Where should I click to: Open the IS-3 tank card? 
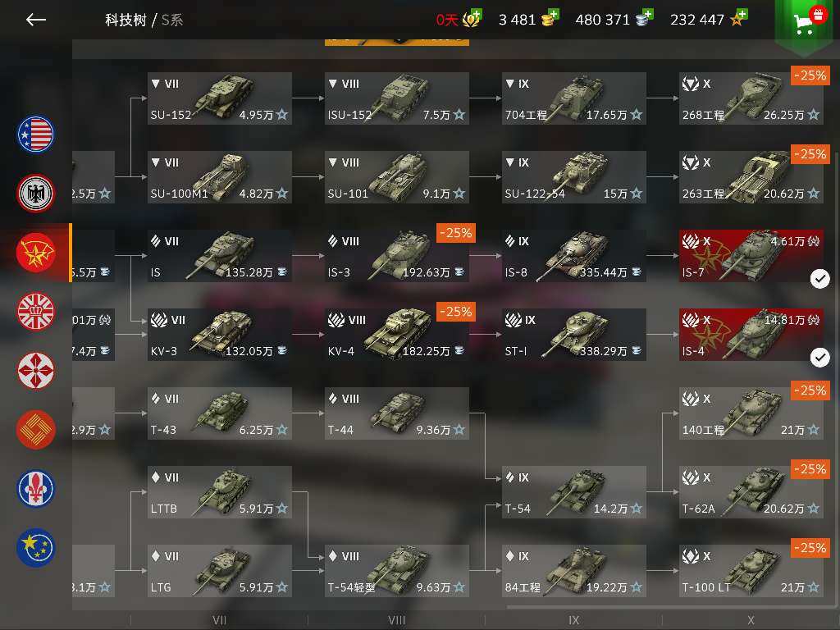(x=397, y=256)
